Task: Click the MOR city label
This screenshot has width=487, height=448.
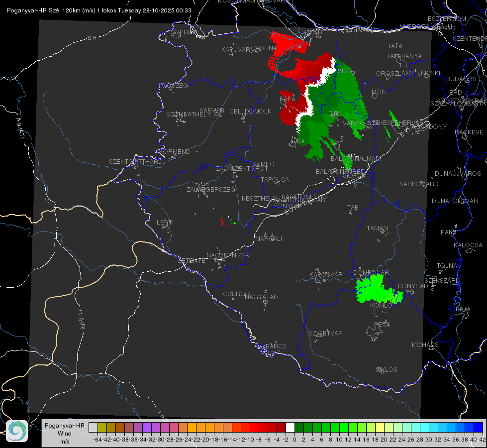Action: point(379,92)
